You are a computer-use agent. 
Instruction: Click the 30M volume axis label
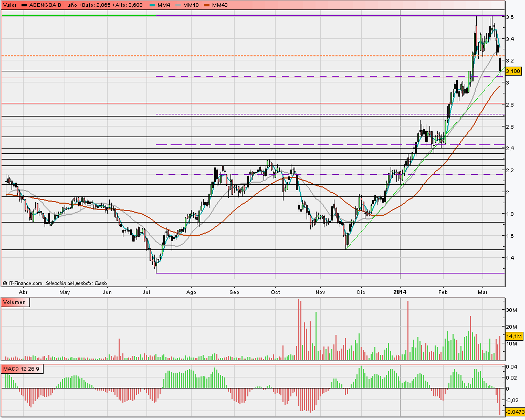pyautogui.click(x=511, y=310)
